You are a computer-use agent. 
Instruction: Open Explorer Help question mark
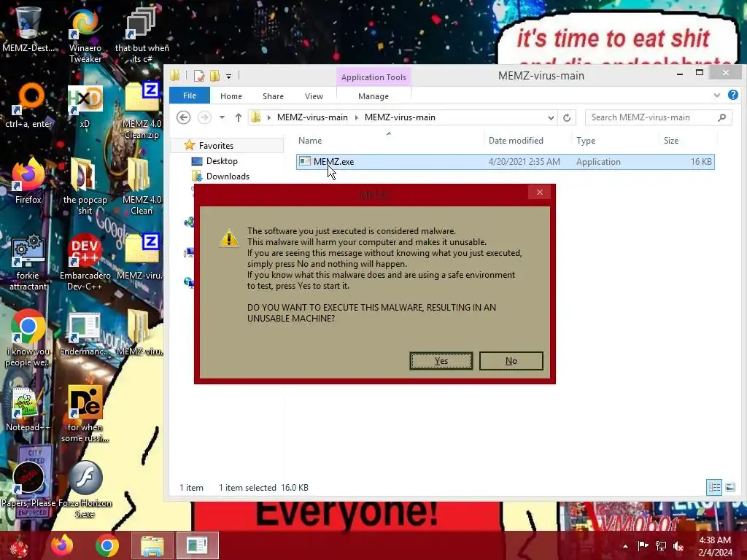733,96
